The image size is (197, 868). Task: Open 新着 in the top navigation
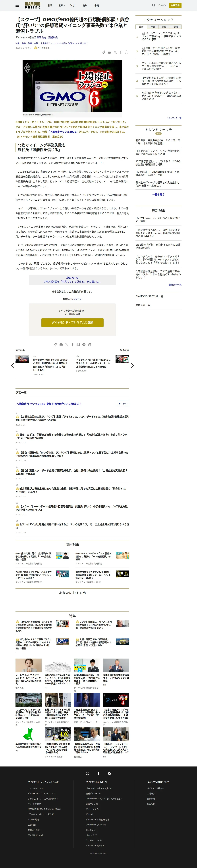[x=50, y=5]
